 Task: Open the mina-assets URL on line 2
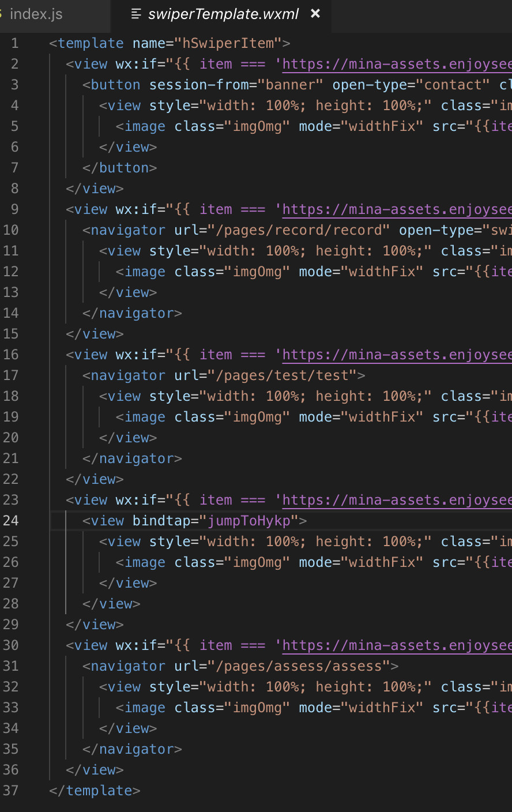point(397,64)
